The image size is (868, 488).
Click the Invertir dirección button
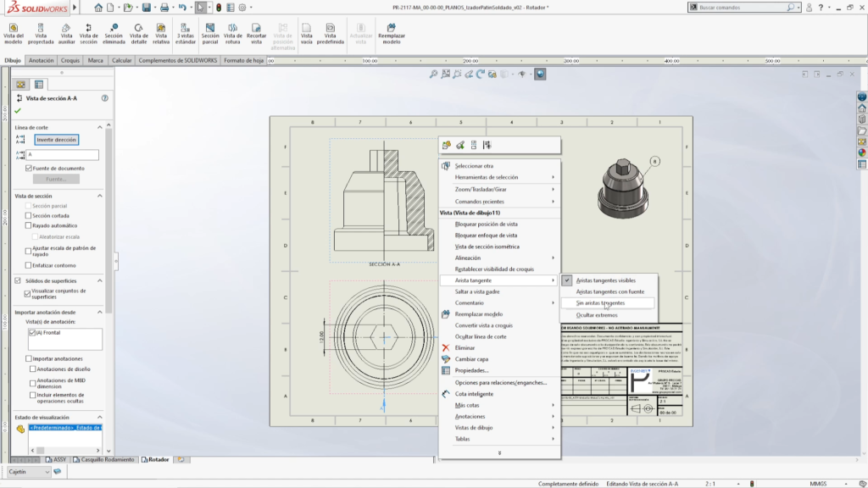click(57, 140)
